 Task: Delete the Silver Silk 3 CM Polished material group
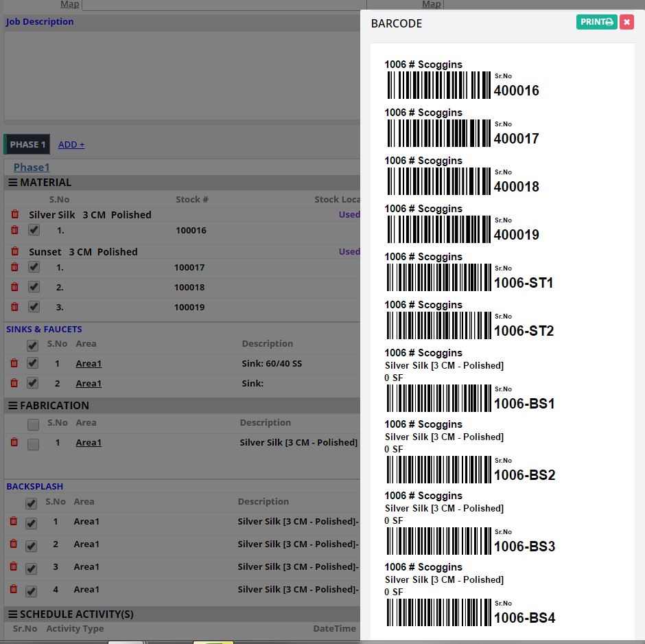[15, 214]
